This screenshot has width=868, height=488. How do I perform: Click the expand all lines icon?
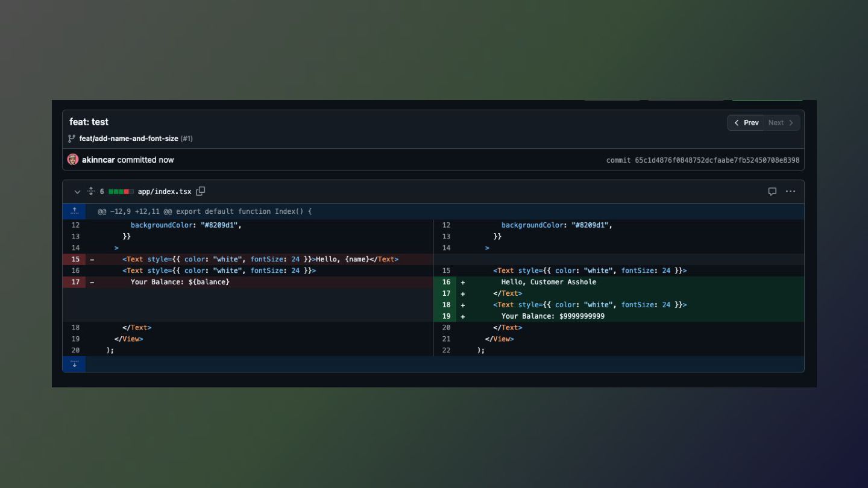tap(91, 192)
